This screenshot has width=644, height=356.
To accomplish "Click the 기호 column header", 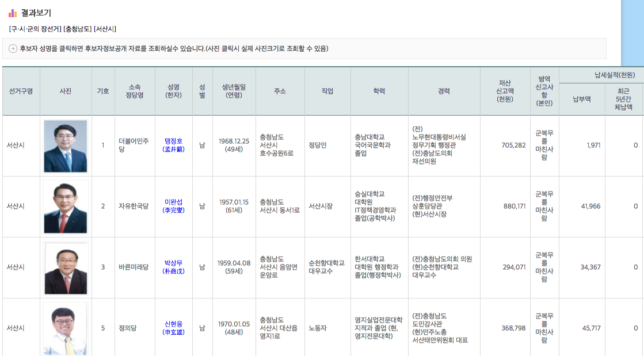I will pos(103,91).
